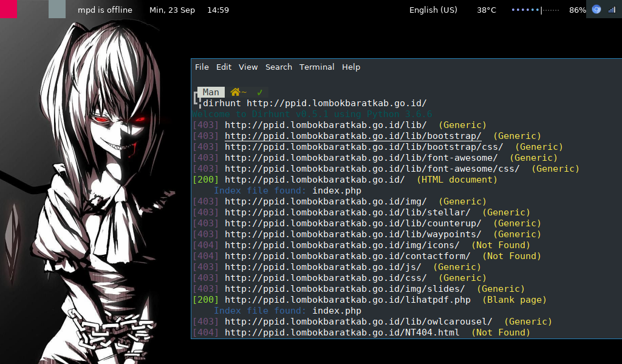Click the "(Blank page)" label
Viewport: 622px width, 364px height.
514,300
